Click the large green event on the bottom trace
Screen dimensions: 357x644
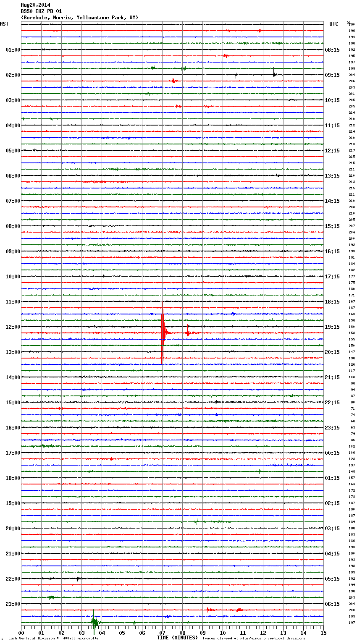click(x=94, y=622)
